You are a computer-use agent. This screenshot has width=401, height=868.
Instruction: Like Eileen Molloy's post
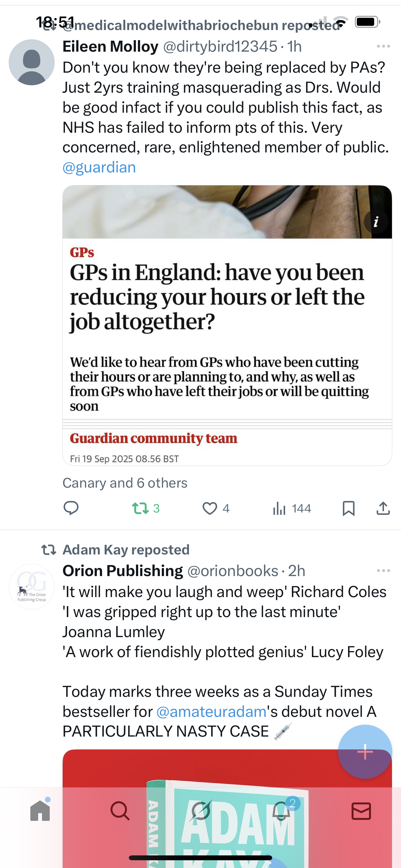pos(210,508)
